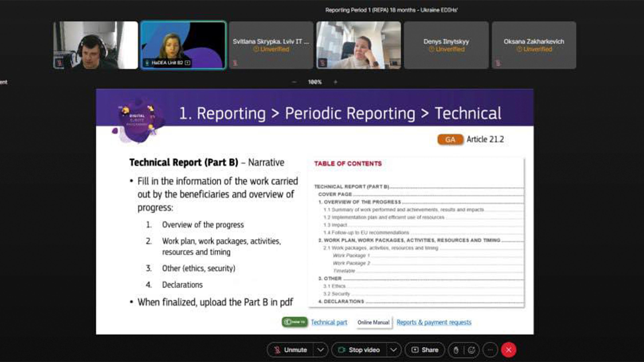Click the zoom in plus icon
Viewport: 644px width, 362px height.
335,82
